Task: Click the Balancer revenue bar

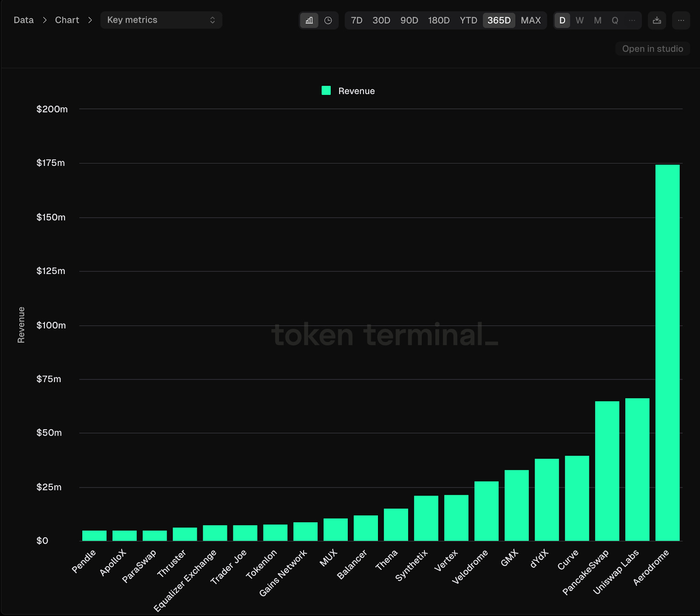Action: 366,528
